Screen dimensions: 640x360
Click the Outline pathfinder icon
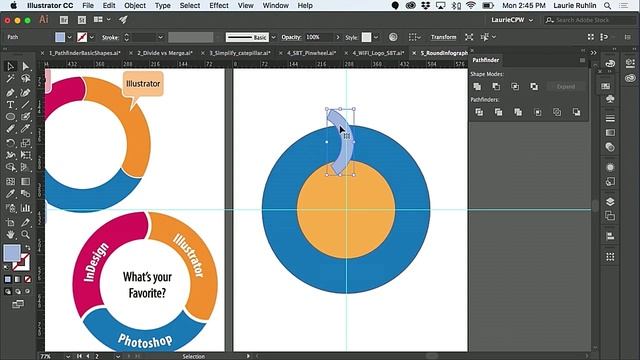pyautogui.click(x=557, y=112)
